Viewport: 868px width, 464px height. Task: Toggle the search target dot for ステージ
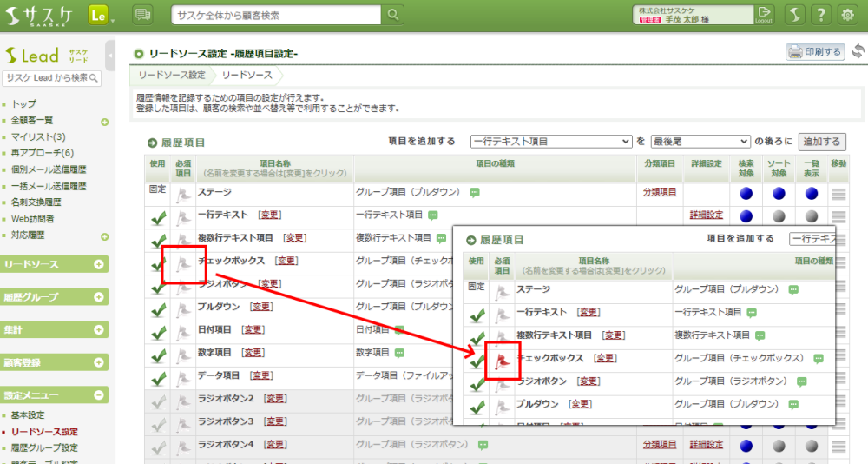(746, 193)
